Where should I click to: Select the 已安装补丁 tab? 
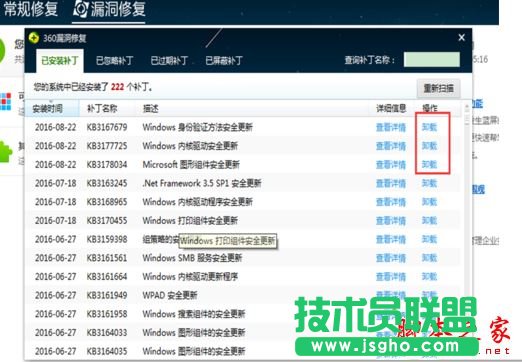(x=60, y=61)
